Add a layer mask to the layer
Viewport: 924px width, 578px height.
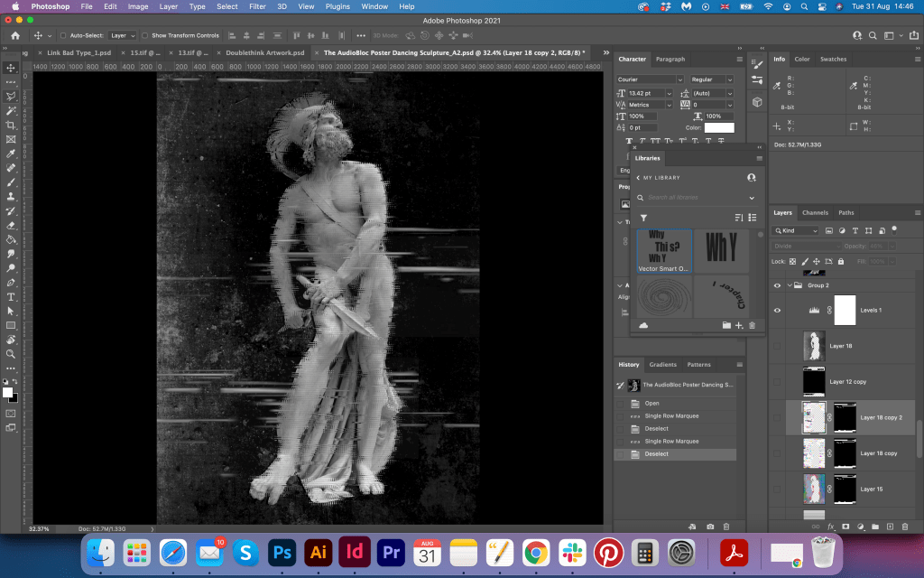845,526
